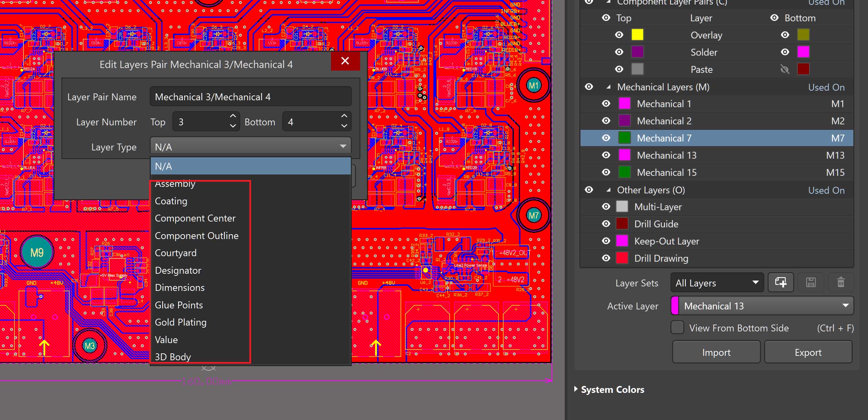Enable View From Bottom Side checkbox

677,328
